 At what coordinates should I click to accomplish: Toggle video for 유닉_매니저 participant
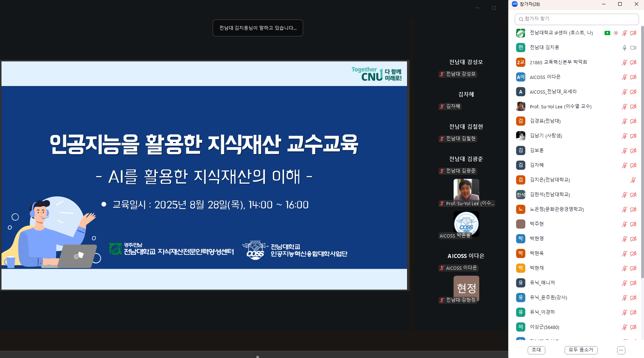[633, 283]
